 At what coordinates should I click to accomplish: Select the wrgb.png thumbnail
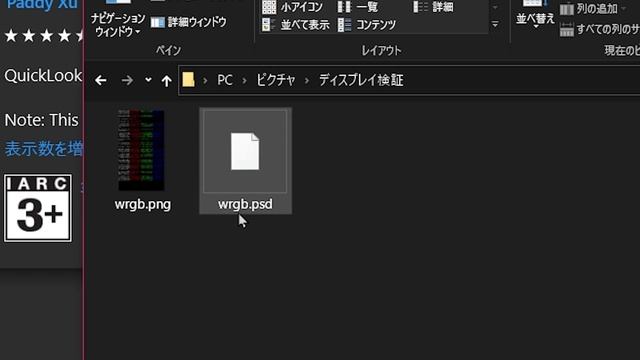coord(141,150)
